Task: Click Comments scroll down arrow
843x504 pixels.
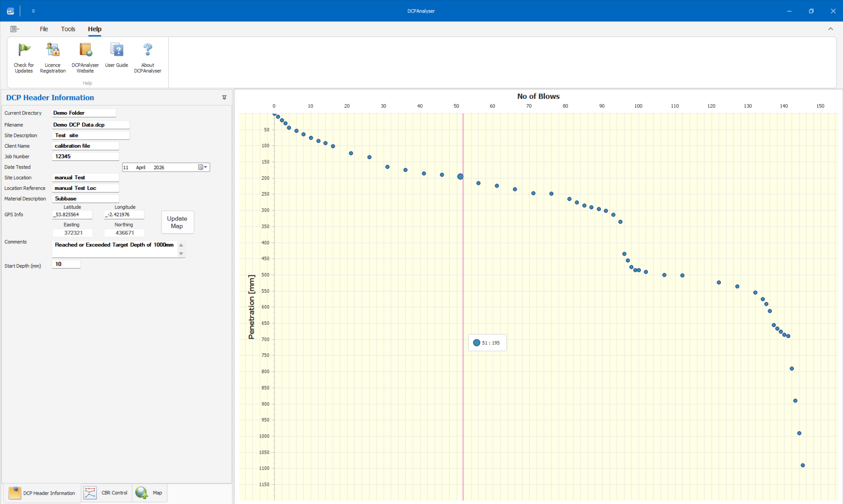Action: coord(181,254)
